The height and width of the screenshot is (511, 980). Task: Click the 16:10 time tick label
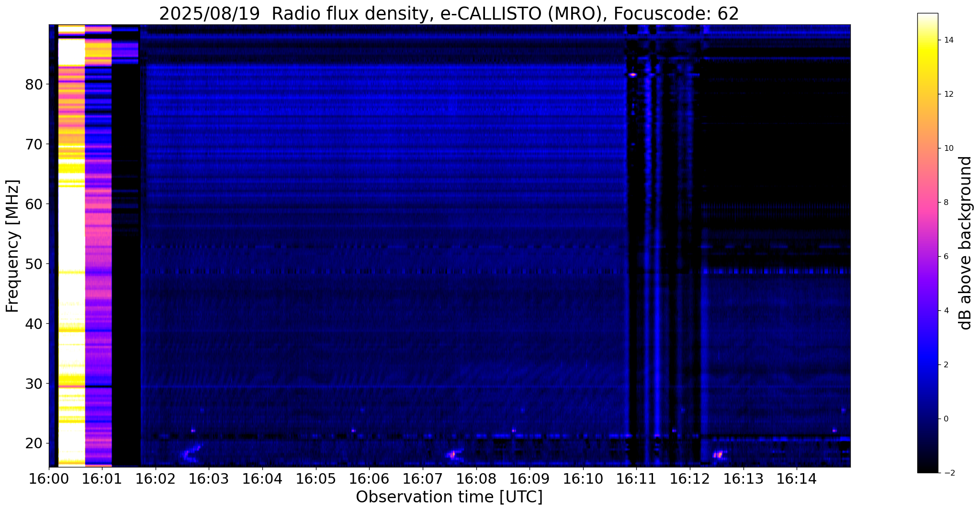point(583,479)
